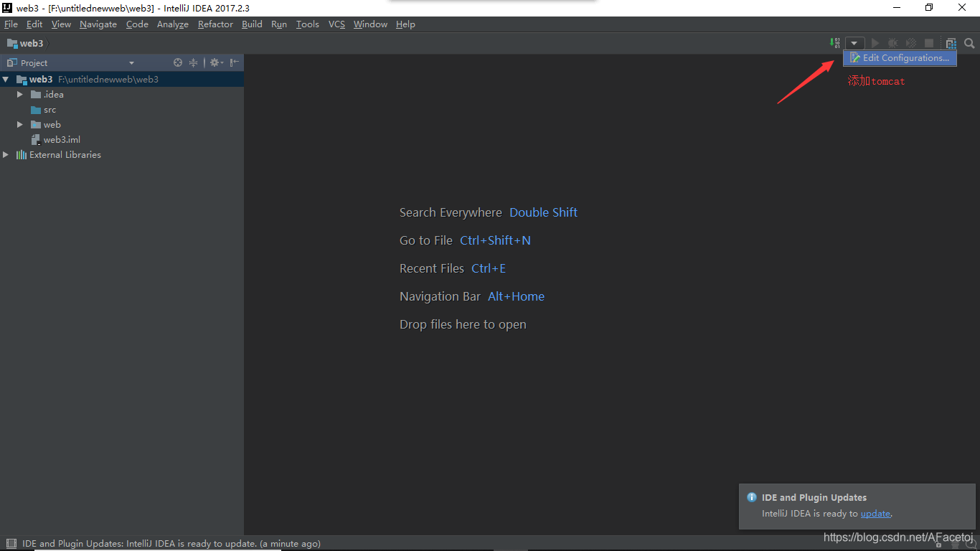980x551 pixels.
Task: Expand the web folder arrow
Action: [x=20, y=125]
